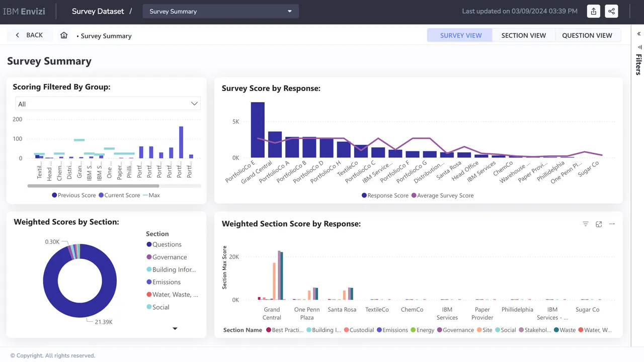
Task: Select Current Score legend swatch
Action: click(x=101, y=195)
